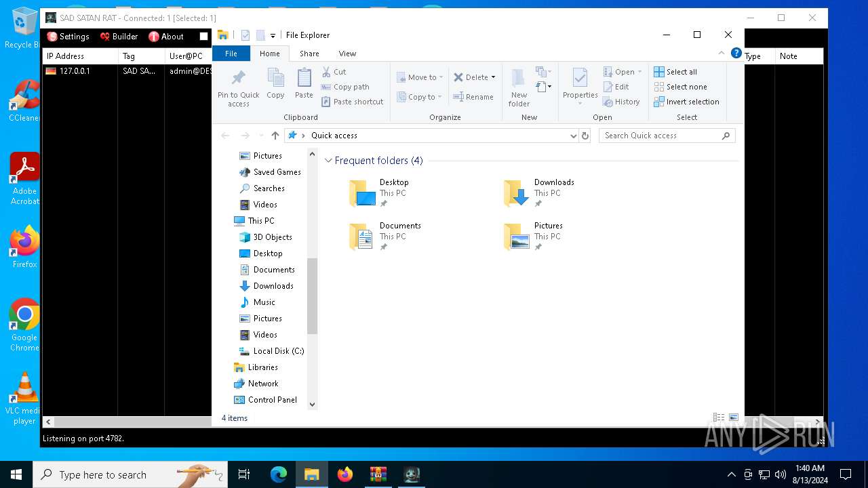The image size is (868, 488).
Task: Toggle the white checkbox beside About
Action: 203,37
